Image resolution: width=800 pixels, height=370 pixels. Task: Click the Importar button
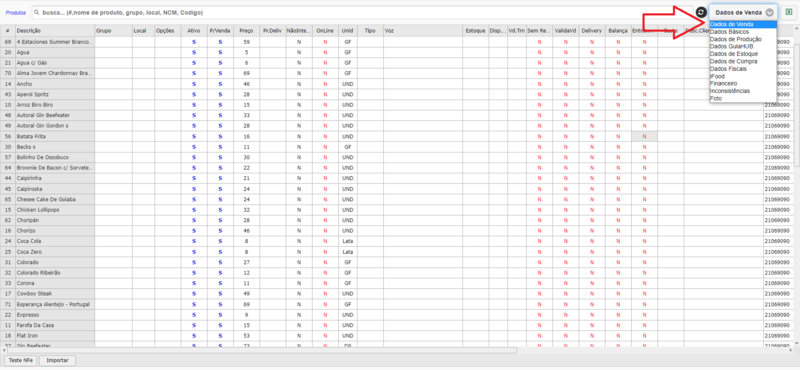[x=58, y=360]
